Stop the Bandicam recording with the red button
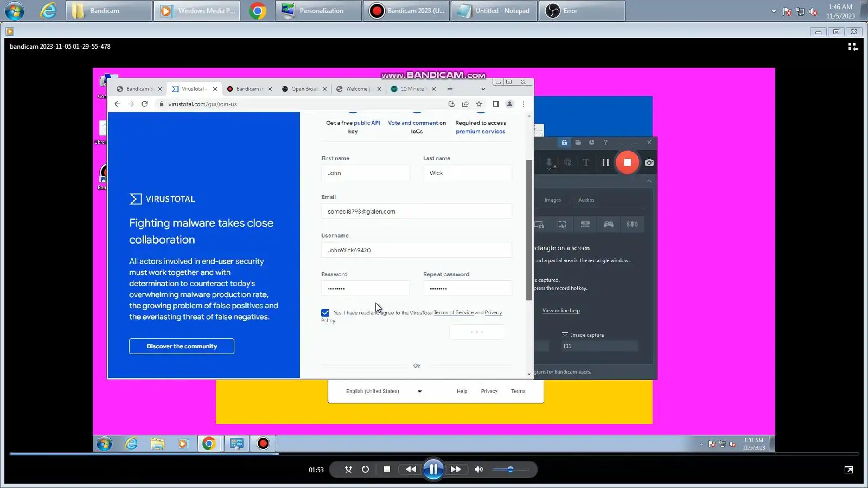 (x=627, y=162)
